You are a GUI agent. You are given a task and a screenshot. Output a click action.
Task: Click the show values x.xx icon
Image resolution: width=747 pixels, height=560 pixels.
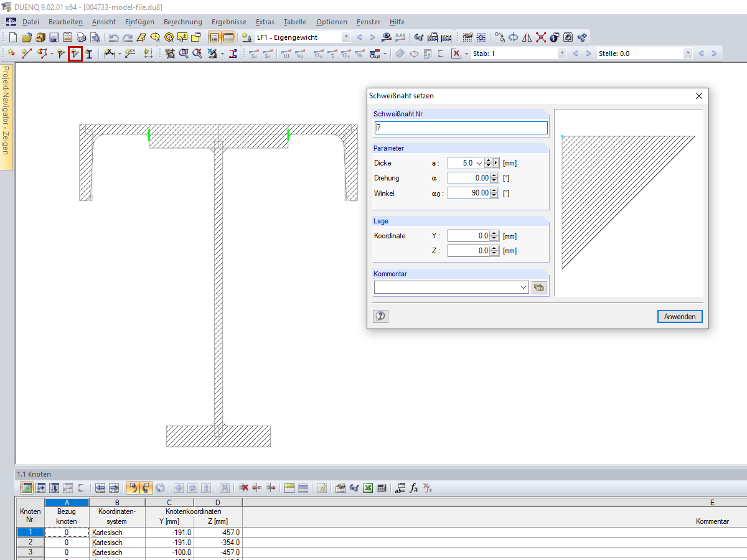[x=400, y=37]
